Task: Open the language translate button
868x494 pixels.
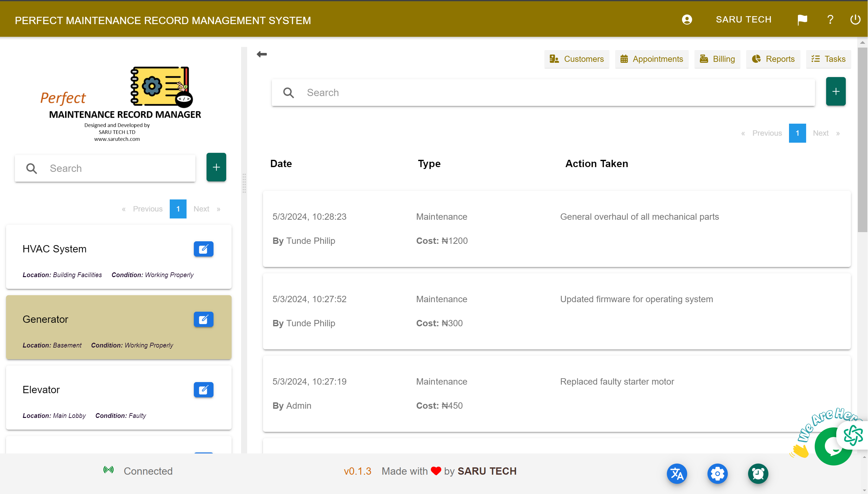Action: pos(677,474)
